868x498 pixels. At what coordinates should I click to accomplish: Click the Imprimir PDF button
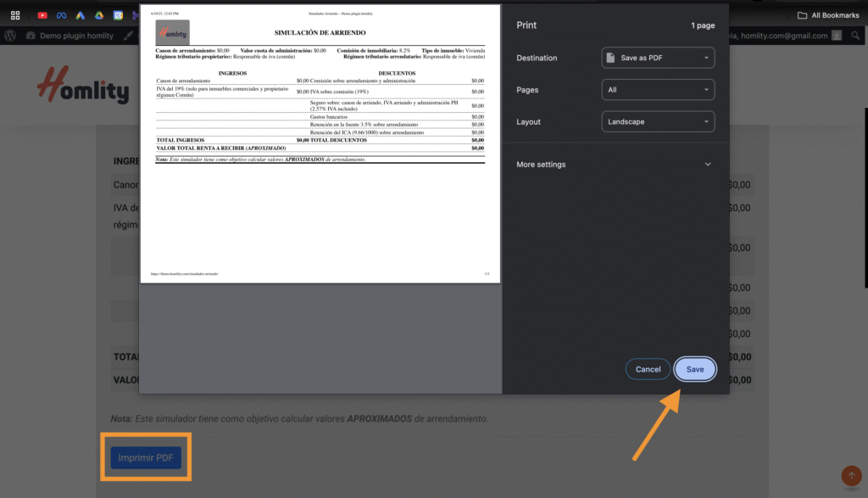[146, 457]
